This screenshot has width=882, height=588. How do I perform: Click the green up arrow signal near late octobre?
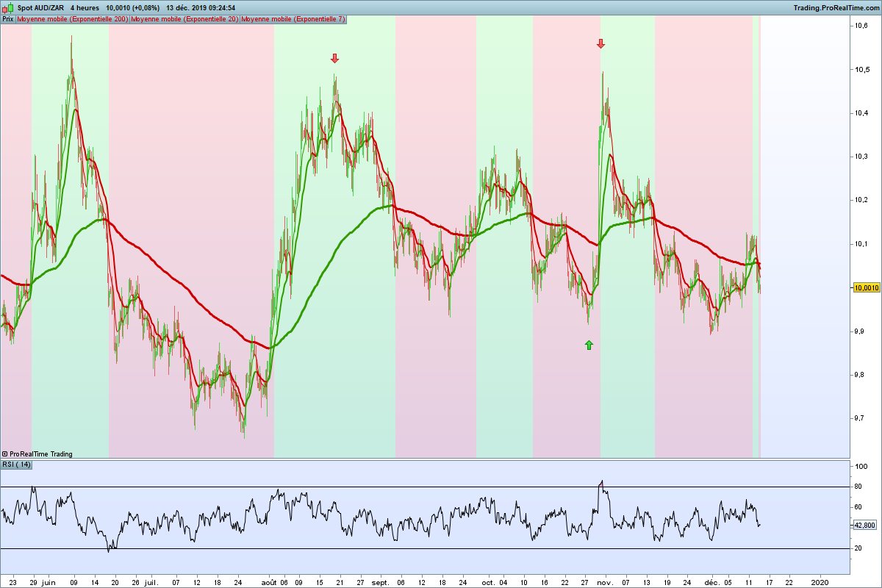click(589, 344)
